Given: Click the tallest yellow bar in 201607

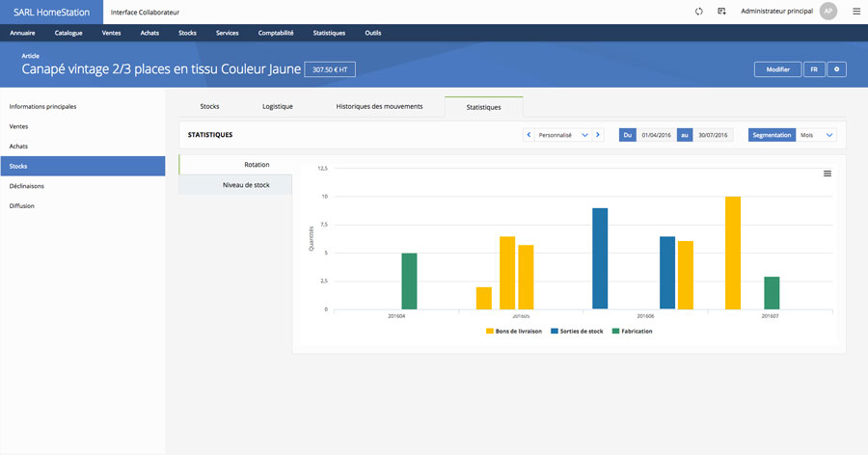Looking at the screenshot, I should coord(733,253).
